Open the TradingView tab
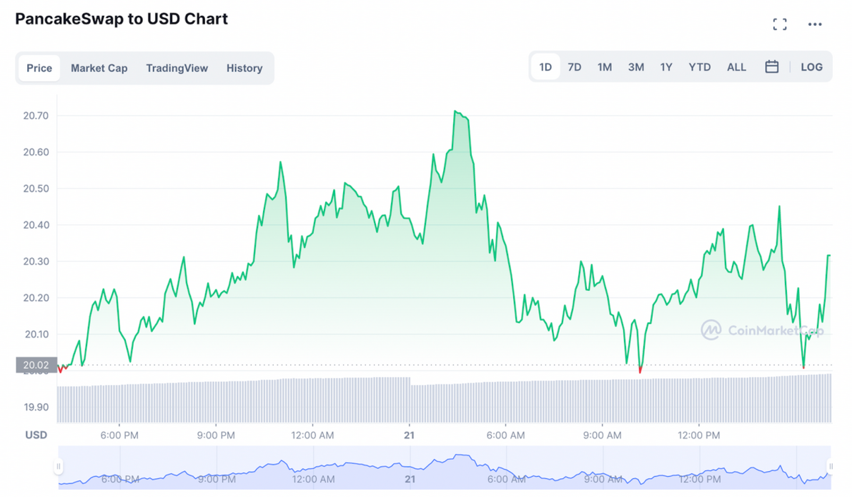 point(177,68)
